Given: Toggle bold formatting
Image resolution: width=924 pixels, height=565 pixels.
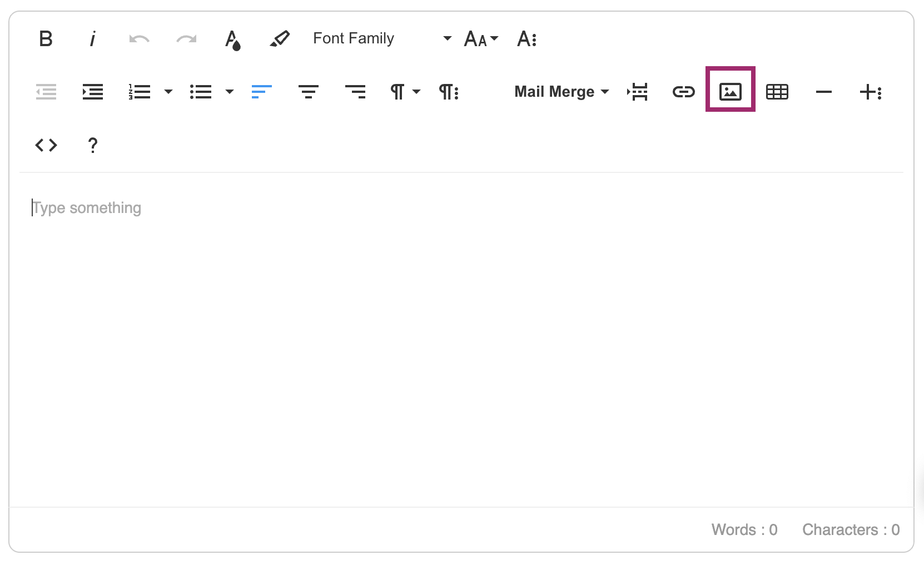Looking at the screenshot, I should click(46, 38).
